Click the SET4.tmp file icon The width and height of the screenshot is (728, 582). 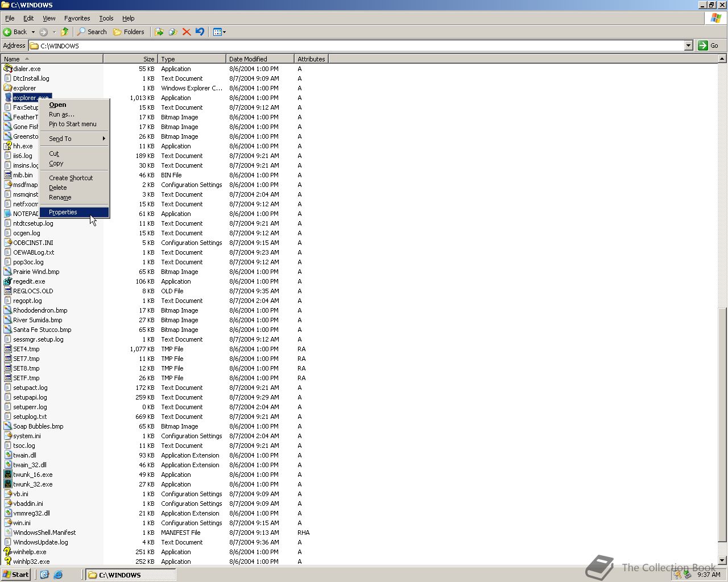8,349
